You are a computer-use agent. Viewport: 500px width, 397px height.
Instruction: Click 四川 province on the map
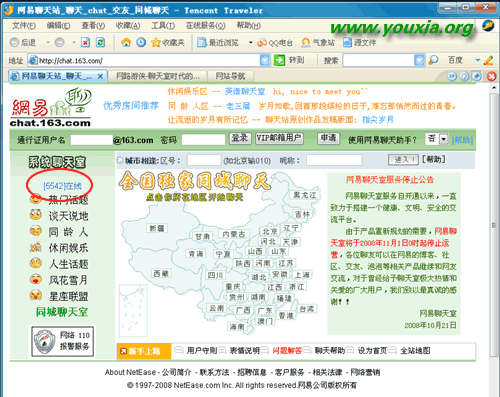(x=215, y=275)
